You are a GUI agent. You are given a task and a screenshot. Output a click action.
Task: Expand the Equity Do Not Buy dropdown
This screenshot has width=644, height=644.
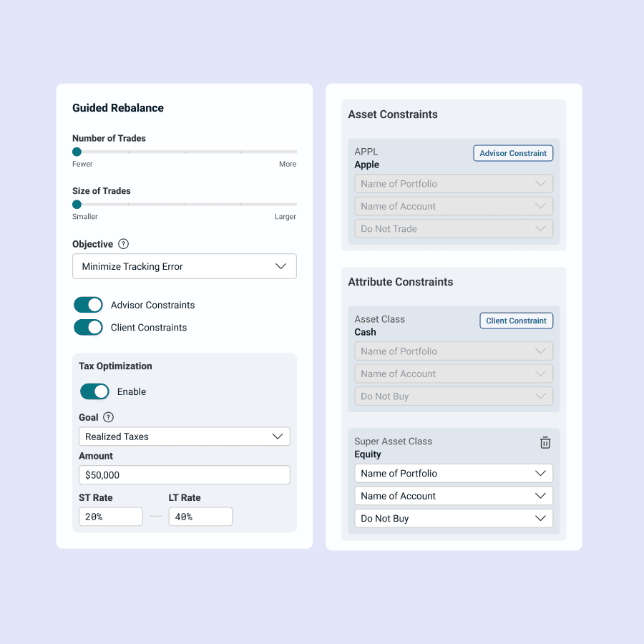pyautogui.click(x=453, y=518)
